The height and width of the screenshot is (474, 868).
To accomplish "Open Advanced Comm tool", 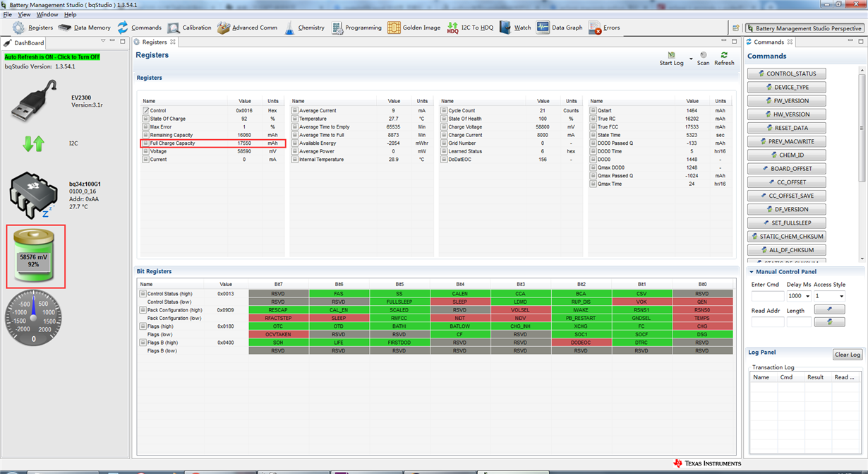I will coord(247,28).
